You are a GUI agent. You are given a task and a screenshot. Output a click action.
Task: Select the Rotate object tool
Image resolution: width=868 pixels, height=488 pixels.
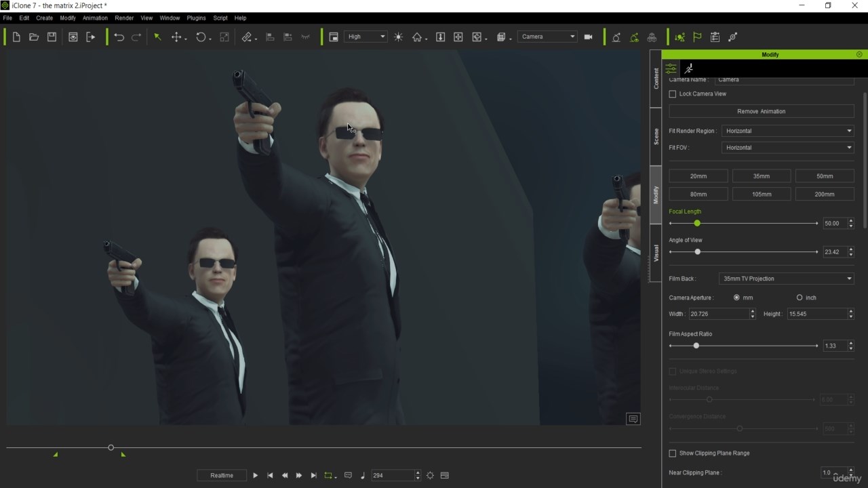(201, 37)
